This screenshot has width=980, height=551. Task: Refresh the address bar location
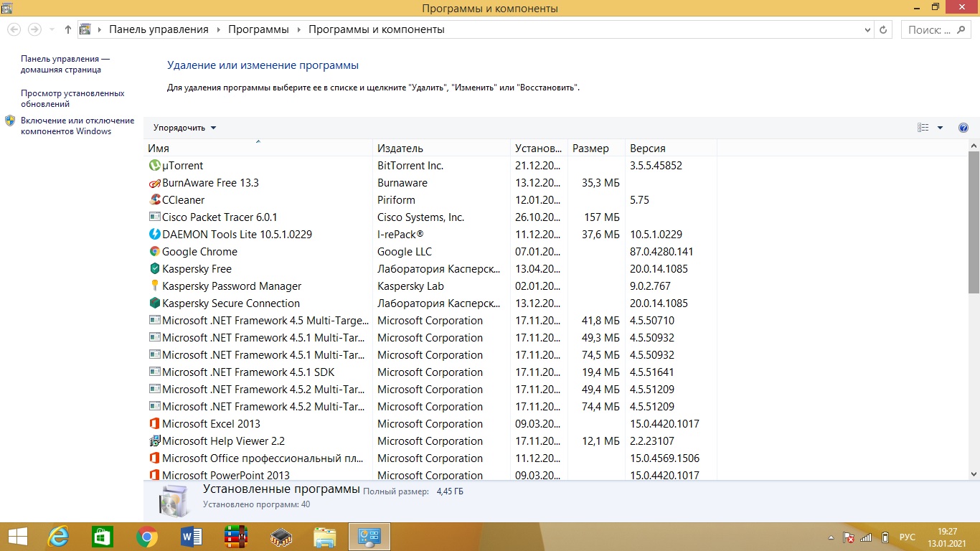coord(884,29)
